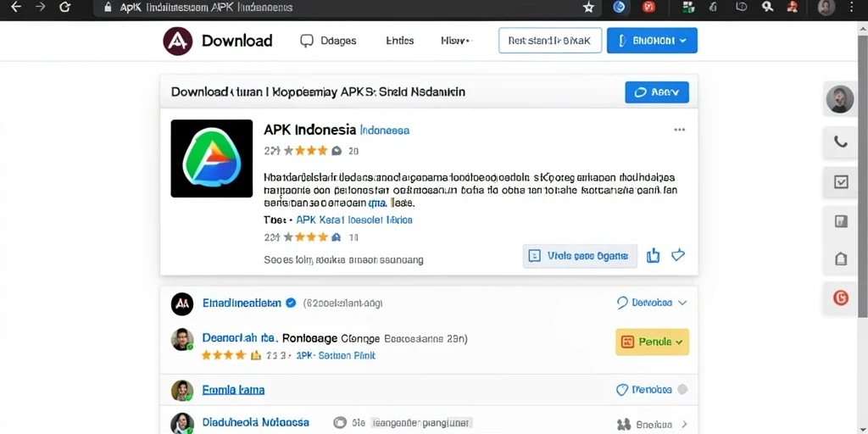Click the phone icon in the right sidebar

point(840,142)
